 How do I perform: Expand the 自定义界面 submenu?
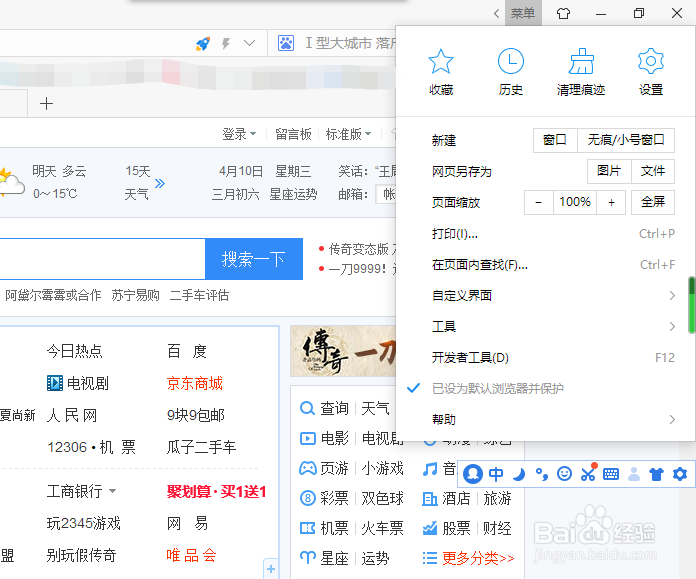546,296
